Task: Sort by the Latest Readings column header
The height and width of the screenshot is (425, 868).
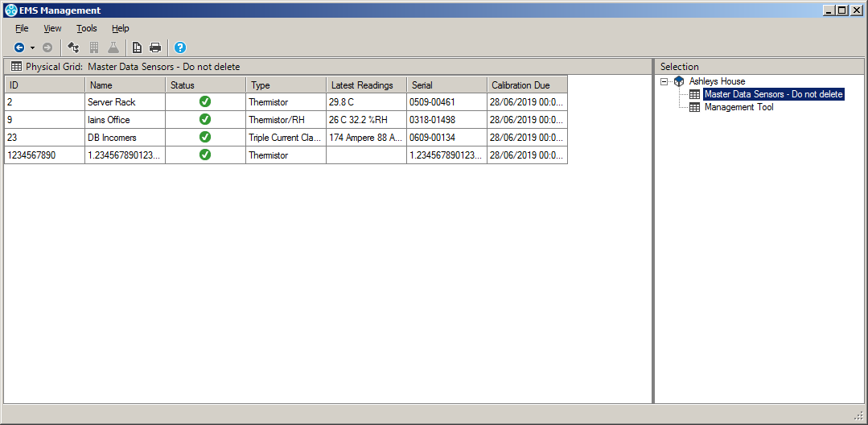Action: point(366,85)
